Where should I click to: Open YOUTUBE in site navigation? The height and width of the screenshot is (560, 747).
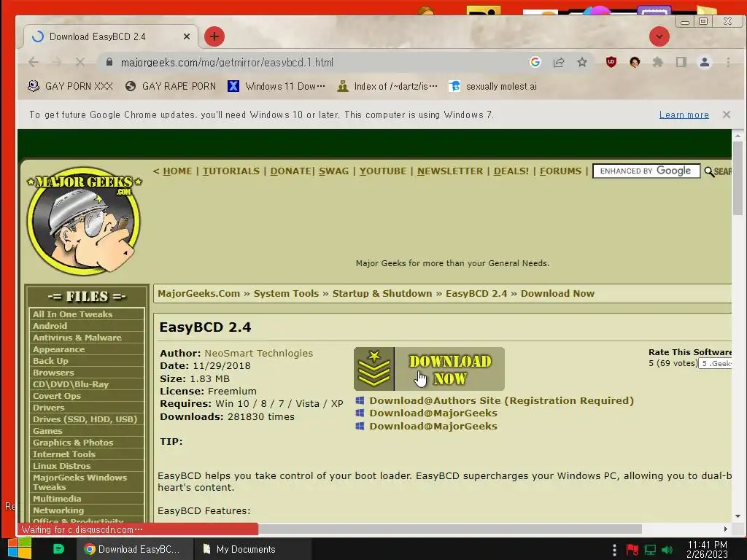coord(382,171)
